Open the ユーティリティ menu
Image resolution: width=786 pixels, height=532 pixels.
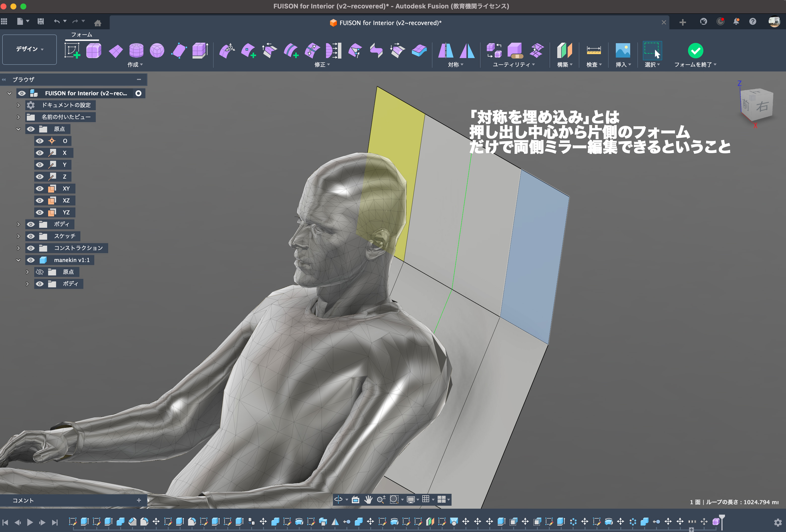pos(513,65)
